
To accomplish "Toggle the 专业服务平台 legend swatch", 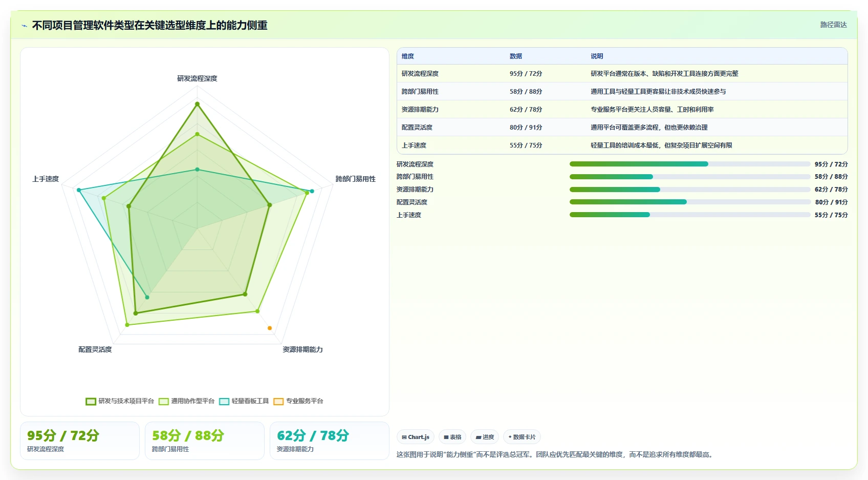I will click(278, 401).
